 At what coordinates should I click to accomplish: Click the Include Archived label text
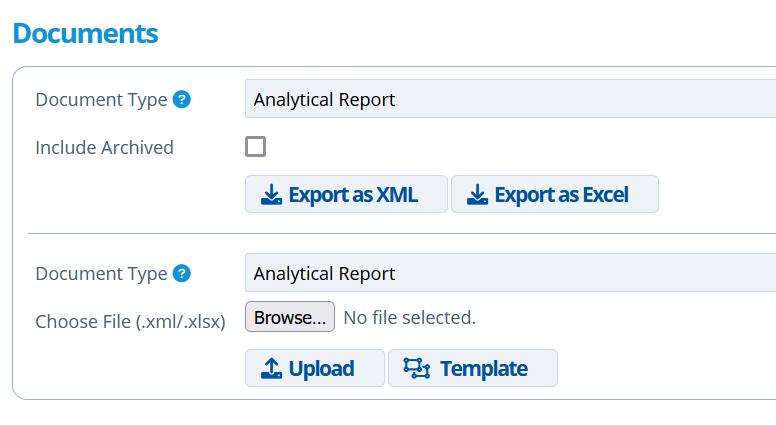[x=104, y=148]
